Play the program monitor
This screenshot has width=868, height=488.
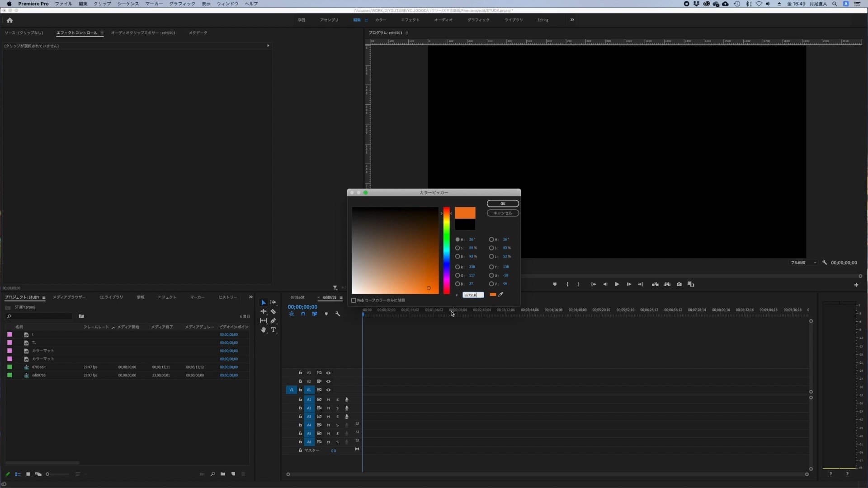click(x=617, y=285)
